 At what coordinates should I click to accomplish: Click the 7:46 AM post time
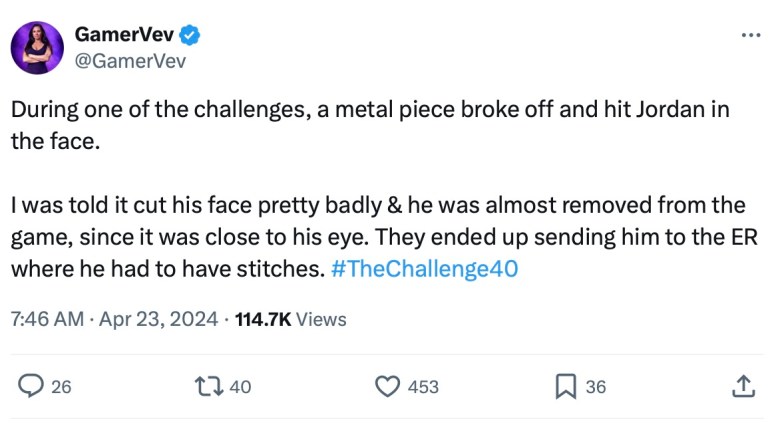tap(45, 319)
